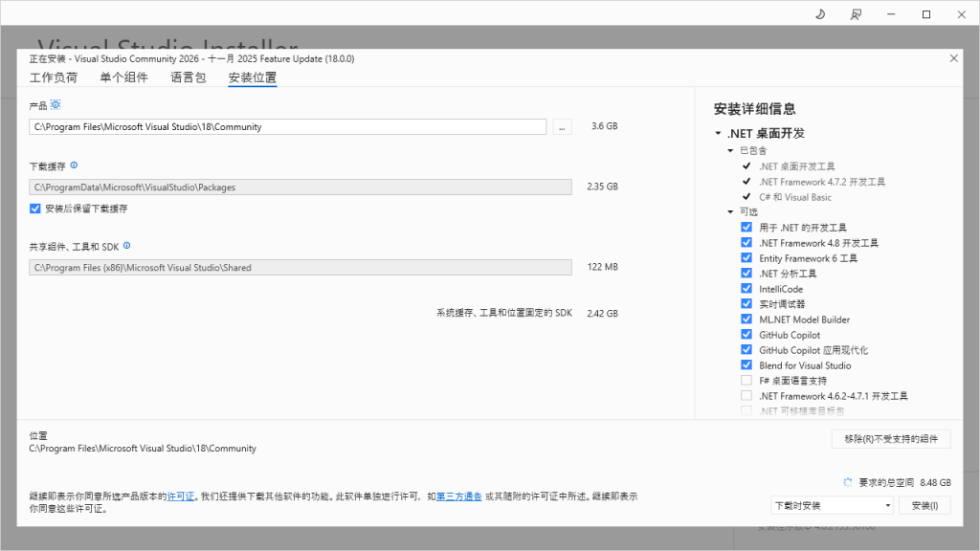Maximize the Visual Studio Installer window
Screen dimensions: 980x551
click(926, 14)
